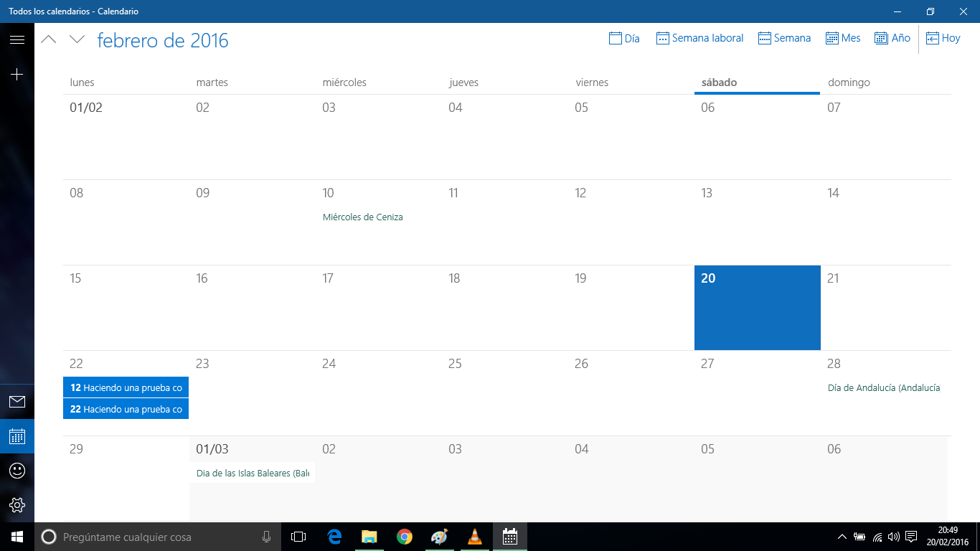Switch to Semana laboral view
Image resolution: width=980 pixels, height=551 pixels.
699,38
